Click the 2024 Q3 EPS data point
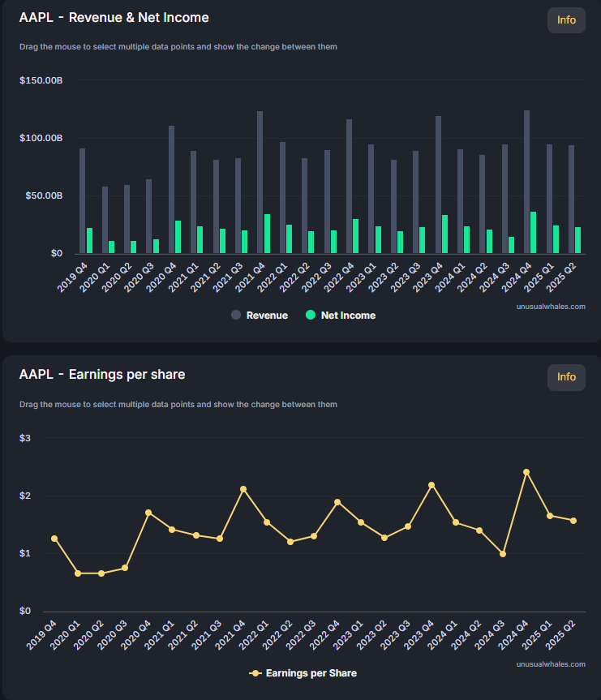Screen dimensions: 601x700 point(503,554)
